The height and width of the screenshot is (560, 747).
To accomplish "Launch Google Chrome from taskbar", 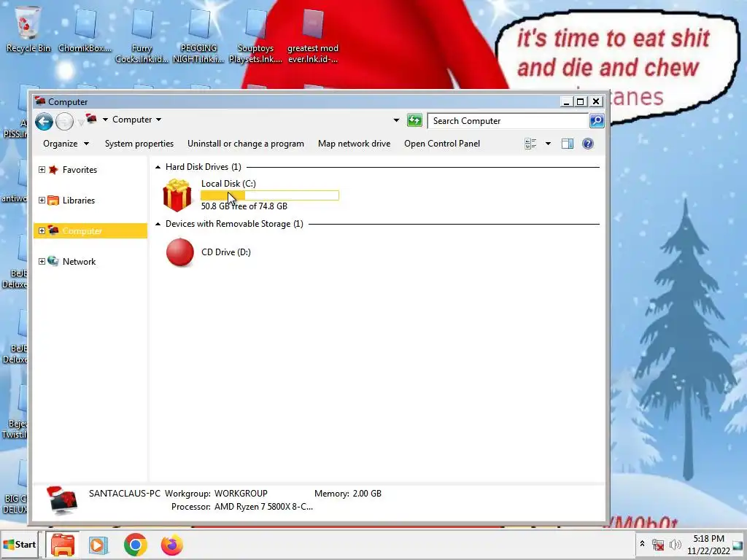I will click(135, 545).
